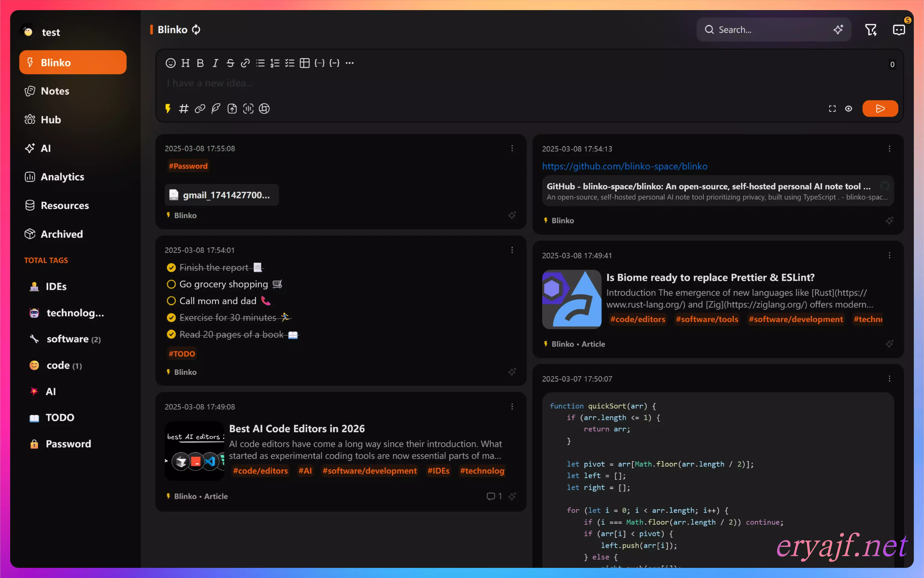Open options menu for 17:55:08 note

click(512, 148)
